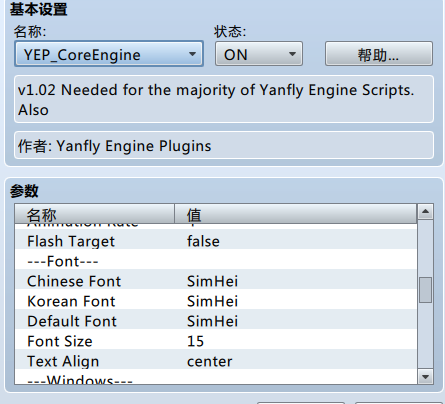
Task: Click the plugin description text box
Action: point(224,99)
